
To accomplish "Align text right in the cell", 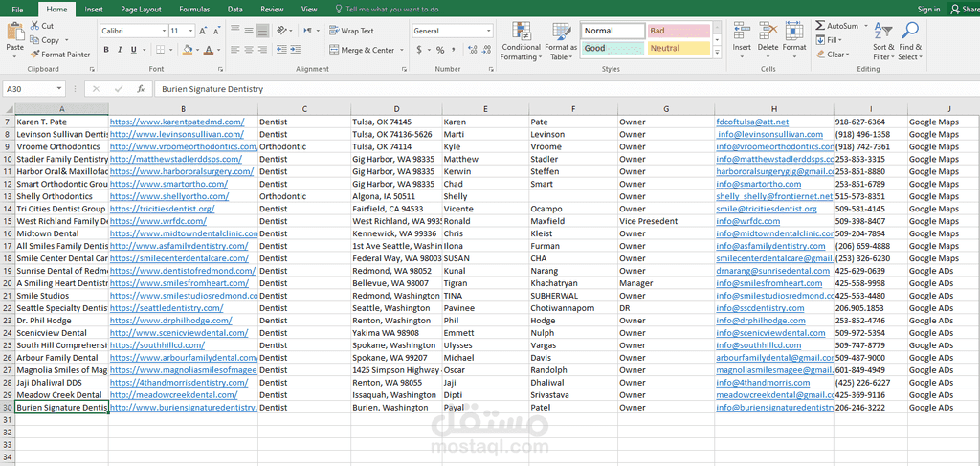I will 262,50.
